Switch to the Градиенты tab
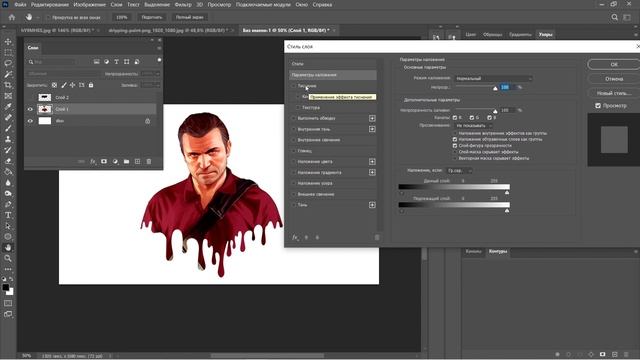This screenshot has height=360, width=640. (x=520, y=35)
